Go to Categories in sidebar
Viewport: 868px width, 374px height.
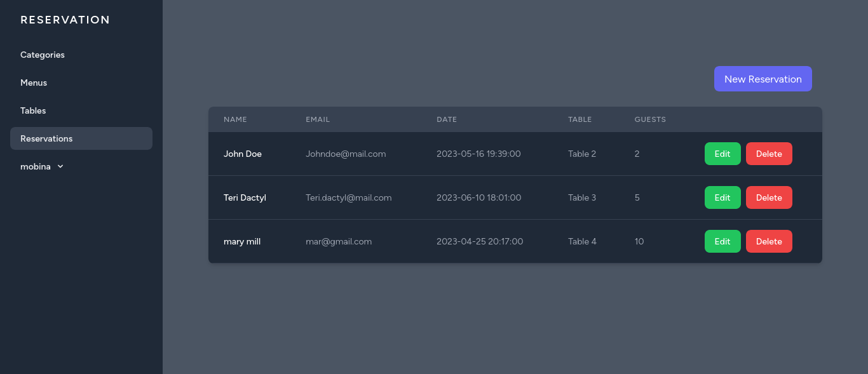[x=81, y=55]
